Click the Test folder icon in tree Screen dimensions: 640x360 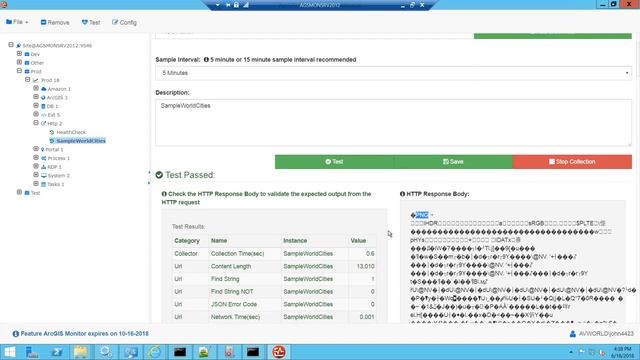coord(27,193)
